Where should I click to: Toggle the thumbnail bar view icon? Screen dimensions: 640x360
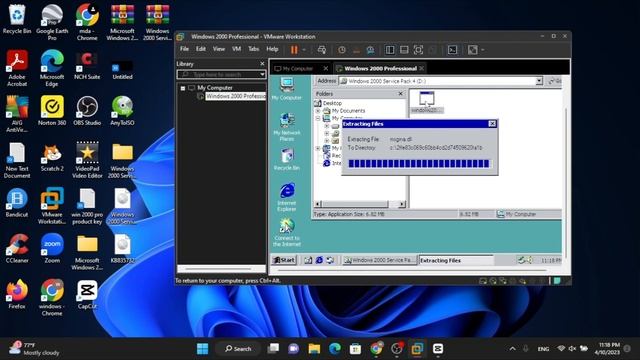404,50
